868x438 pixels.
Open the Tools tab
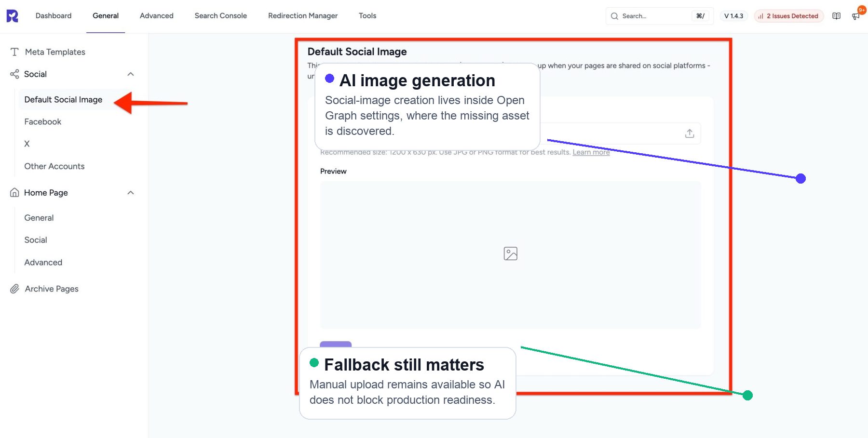point(367,16)
